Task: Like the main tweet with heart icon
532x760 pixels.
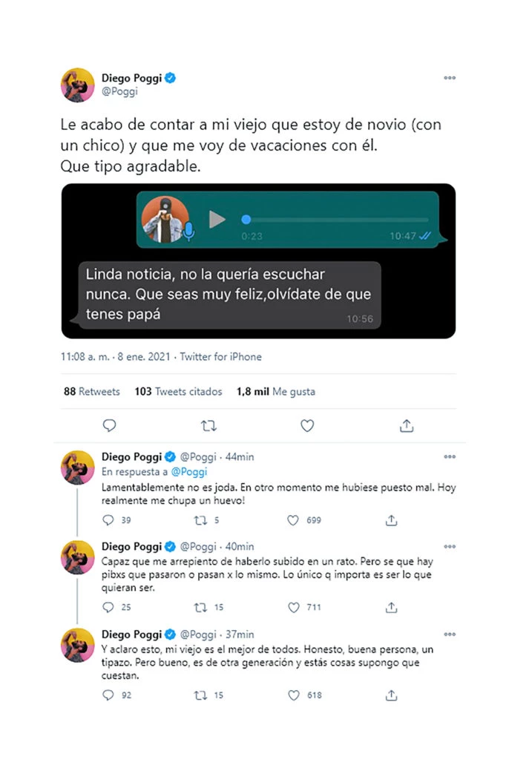Action: pyautogui.click(x=307, y=426)
